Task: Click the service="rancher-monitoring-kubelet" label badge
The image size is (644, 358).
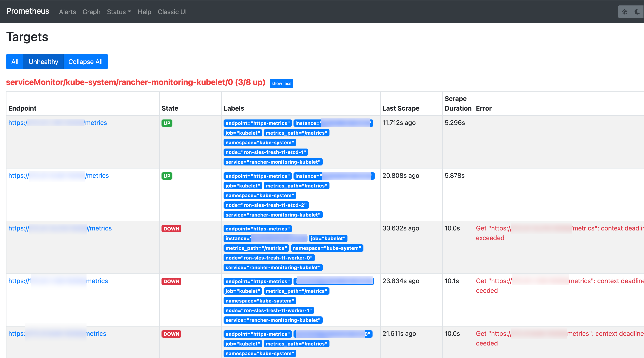Action: [x=272, y=162]
